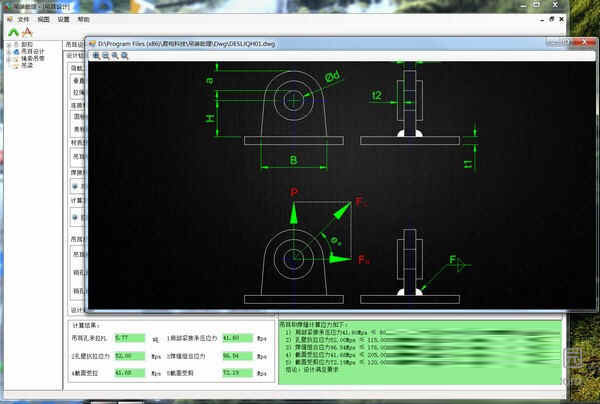Expand the 卸扣 tree node
This screenshot has height=404, width=600.
click(8, 45)
